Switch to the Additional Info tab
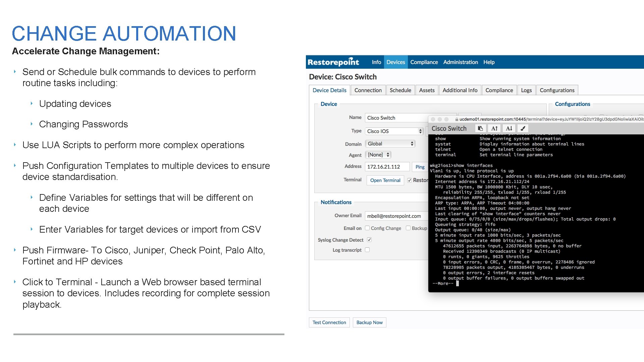 (x=460, y=90)
